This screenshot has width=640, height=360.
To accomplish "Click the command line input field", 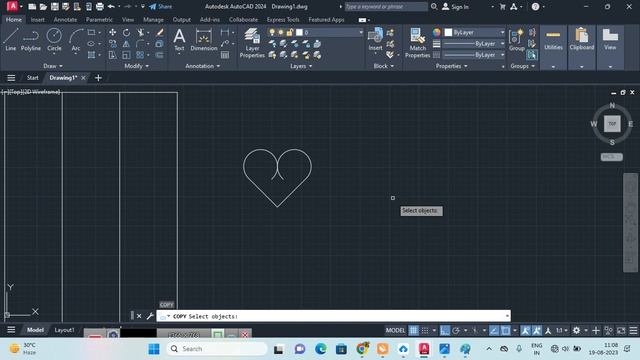I will tap(333, 316).
